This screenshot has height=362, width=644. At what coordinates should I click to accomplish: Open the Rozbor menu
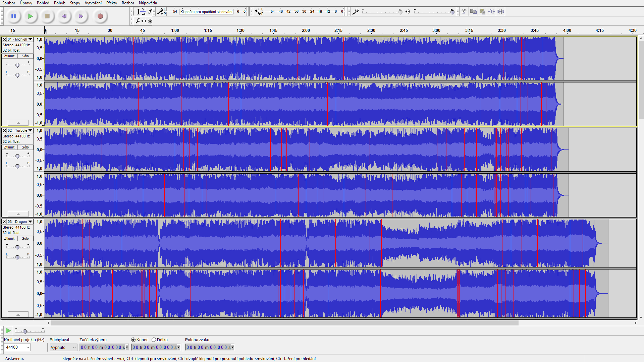[128, 3]
